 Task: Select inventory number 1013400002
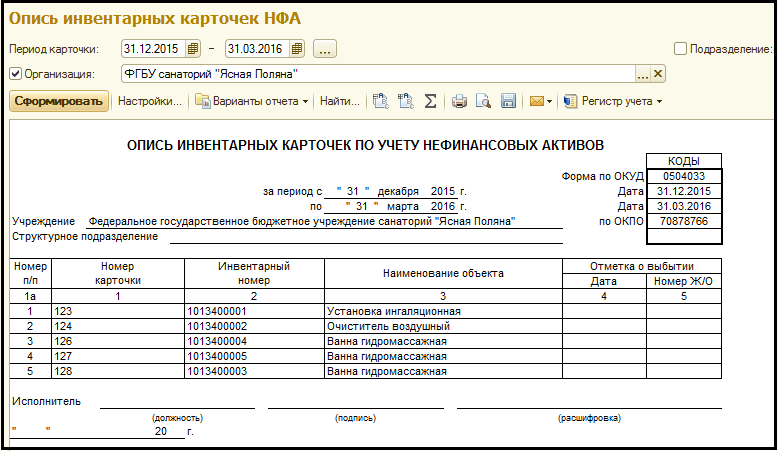click(x=254, y=326)
